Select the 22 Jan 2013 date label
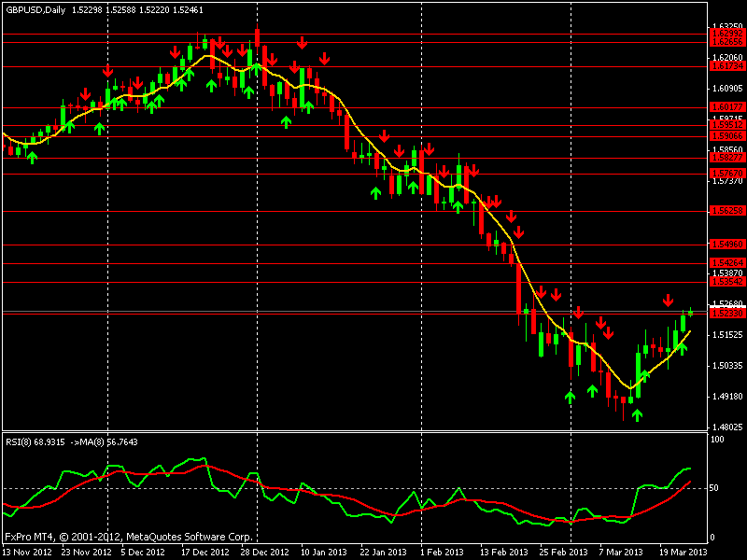This screenshot has width=747, height=560. 384,553
